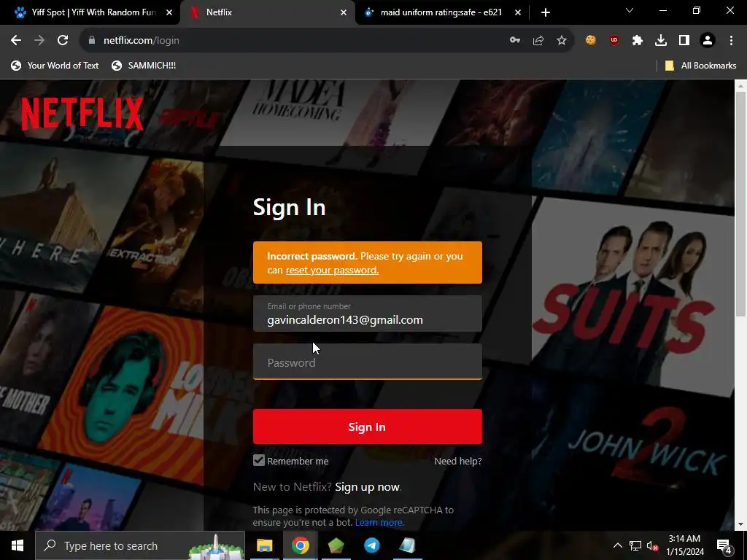Select the Netflix tab
The image size is (747, 560).
point(267,12)
